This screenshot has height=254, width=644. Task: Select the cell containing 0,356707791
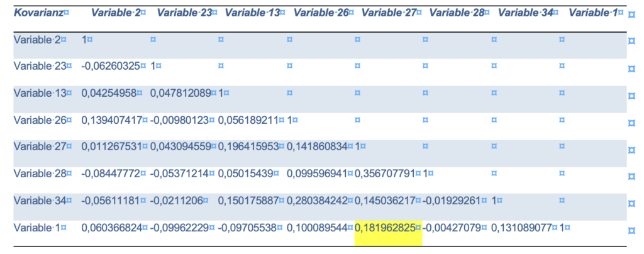pos(387,173)
